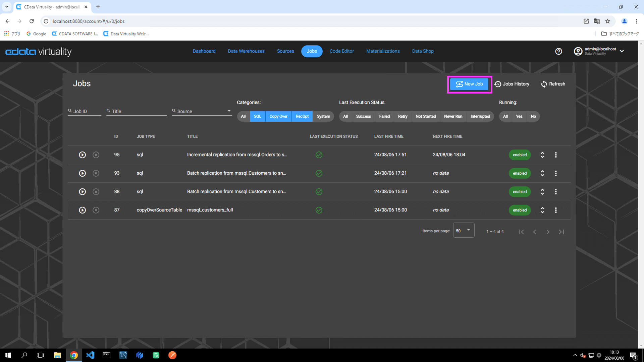Refresh the jobs list
The image size is (644, 362).
(553, 84)
